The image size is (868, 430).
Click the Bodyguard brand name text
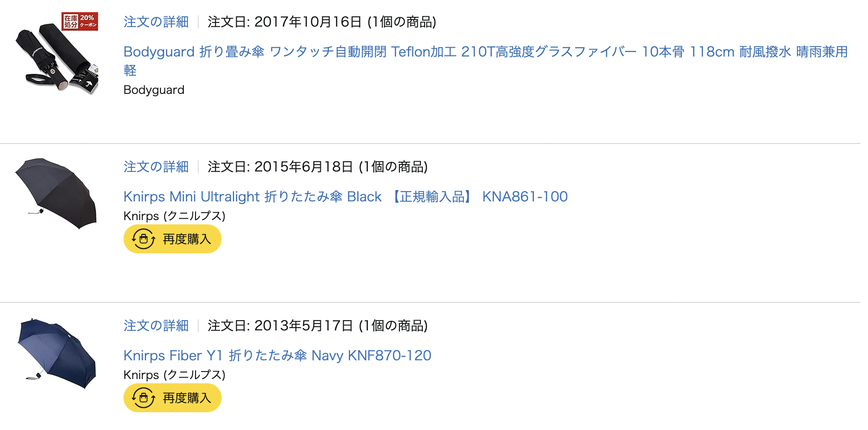154,90
